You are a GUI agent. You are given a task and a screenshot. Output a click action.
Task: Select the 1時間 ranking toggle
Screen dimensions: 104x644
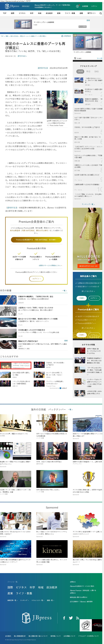(80, 72)
